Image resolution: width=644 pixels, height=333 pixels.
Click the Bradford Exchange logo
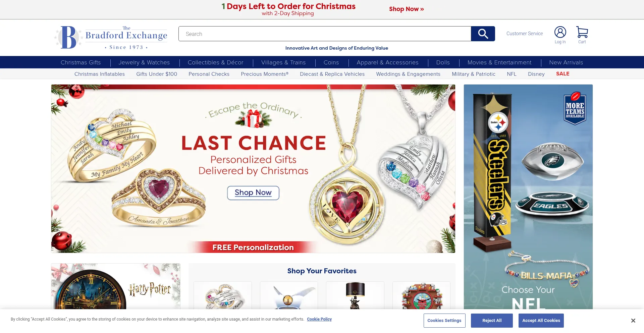tap(111, 37)
